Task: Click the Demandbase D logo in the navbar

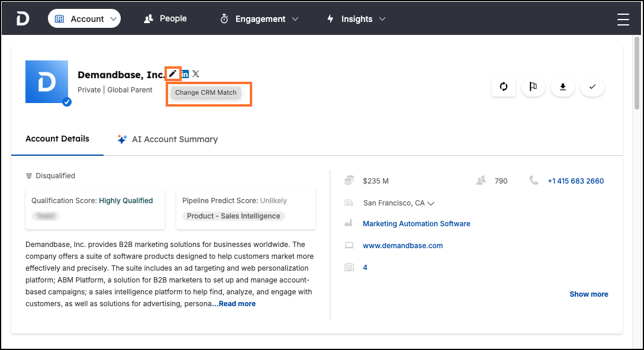Action: tap(22, 19)
